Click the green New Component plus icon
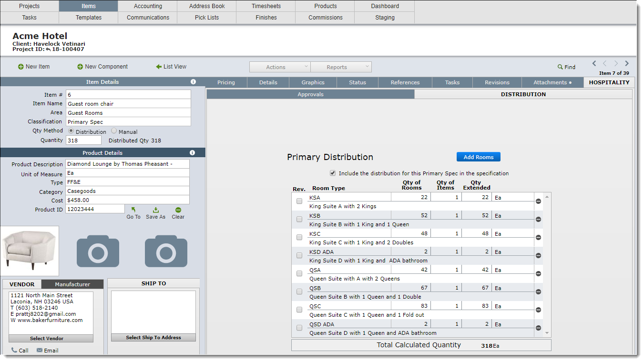This screenshot has height=362, width=644. 80,67
